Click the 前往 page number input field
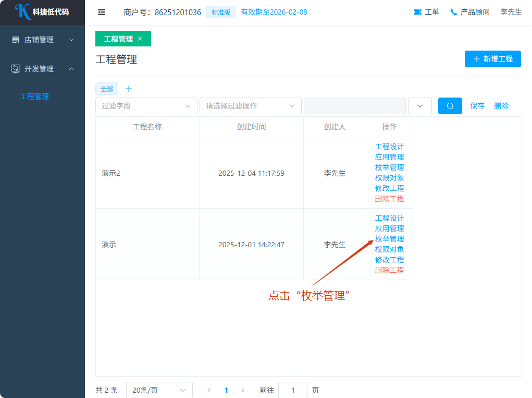 (x=292, y=390)
